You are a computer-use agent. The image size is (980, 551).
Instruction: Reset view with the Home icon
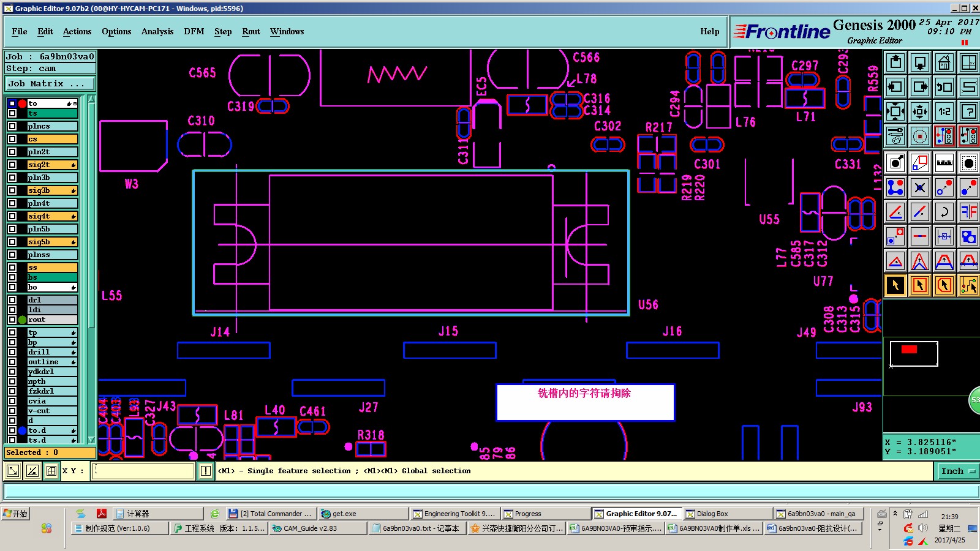[944, 62]
